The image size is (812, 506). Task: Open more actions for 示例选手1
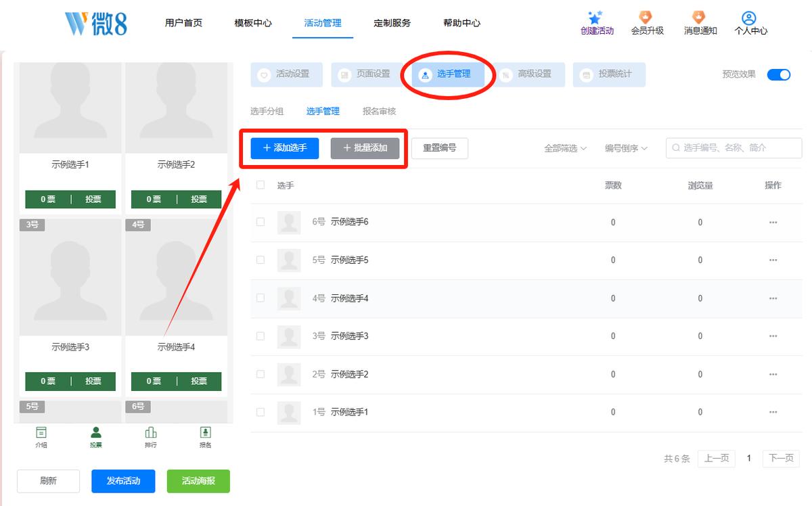click(773, 412)
